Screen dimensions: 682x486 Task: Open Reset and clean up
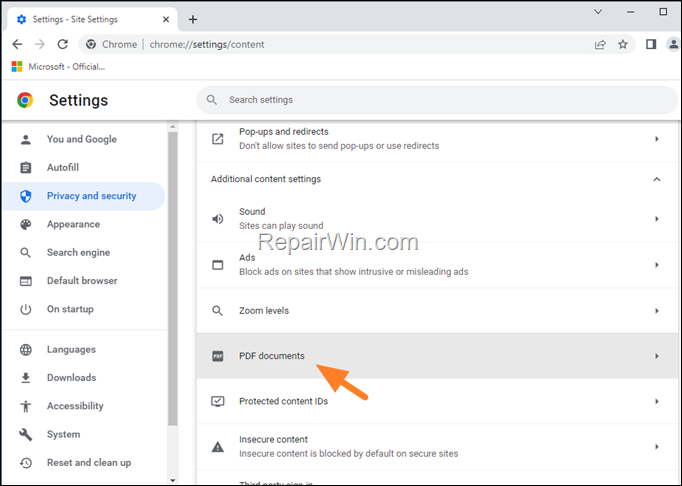84,463
